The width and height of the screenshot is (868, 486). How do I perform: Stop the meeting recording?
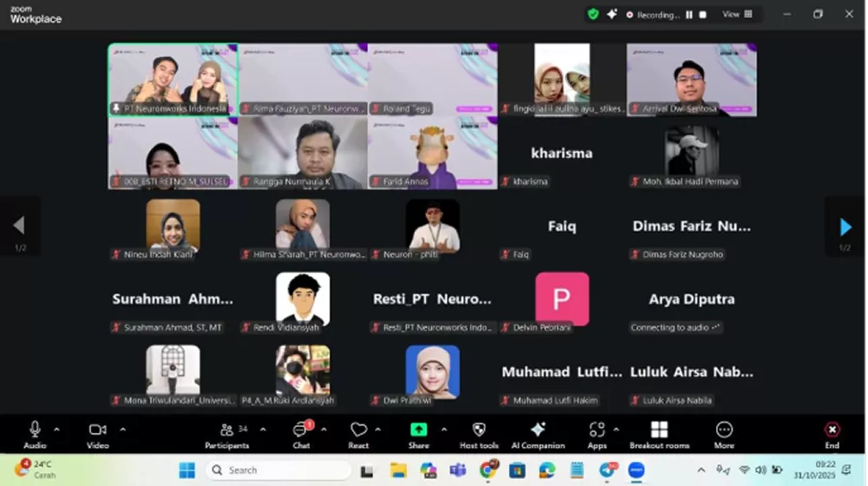703,15
